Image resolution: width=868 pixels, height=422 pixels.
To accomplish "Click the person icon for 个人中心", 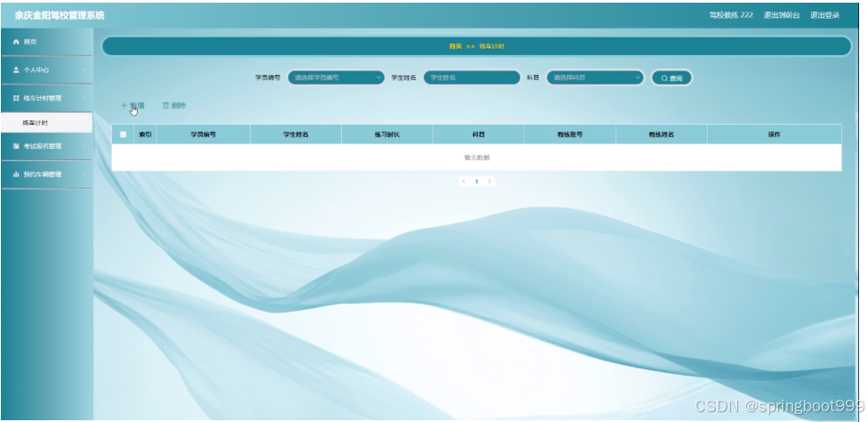I will (16, 70).
